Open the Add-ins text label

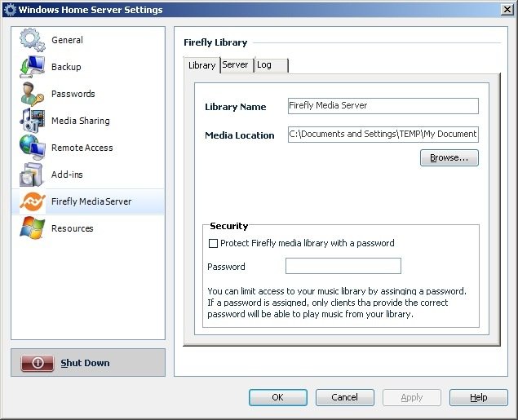pyautogui.click(x=67, y=175)
